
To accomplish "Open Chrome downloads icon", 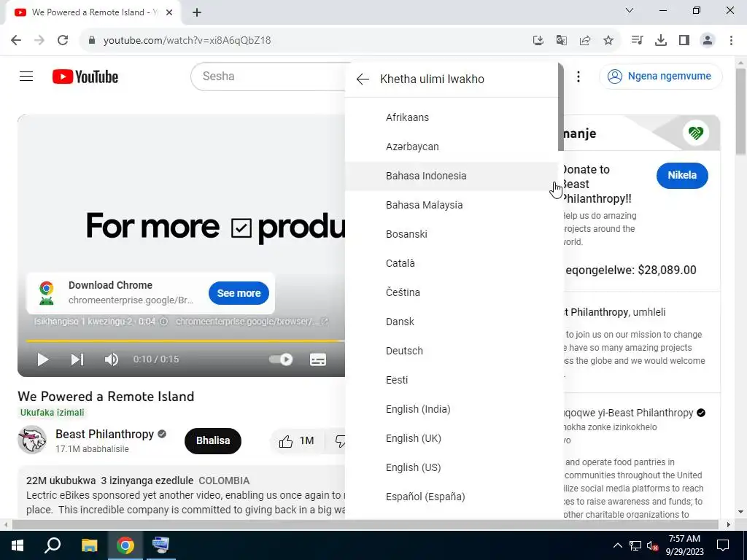I will (x=661, y=40).
